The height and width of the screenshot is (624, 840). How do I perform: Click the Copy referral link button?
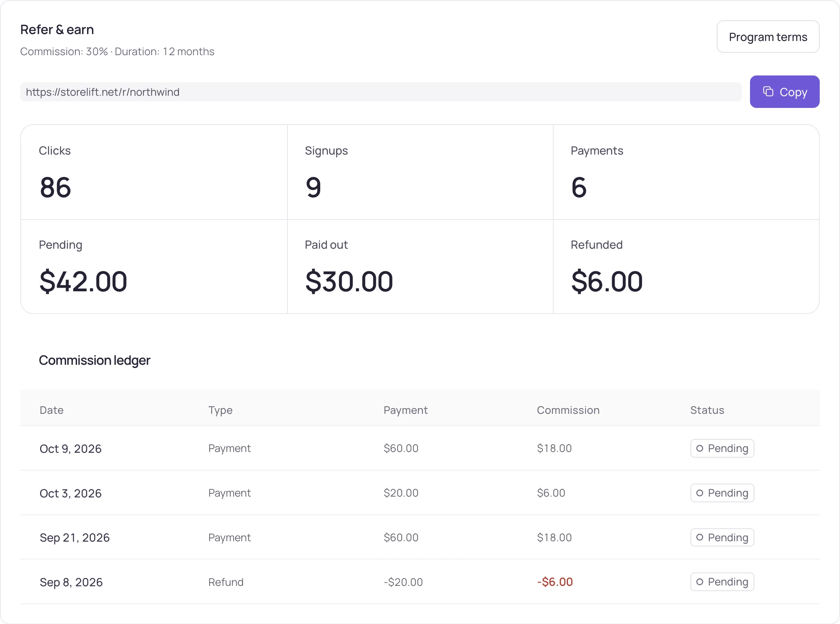(784, 92)
